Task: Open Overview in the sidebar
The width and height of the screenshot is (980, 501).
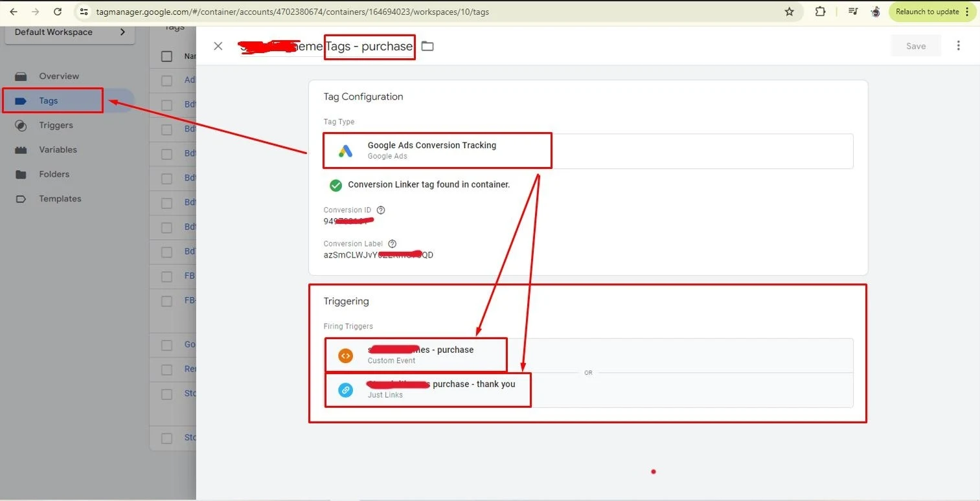Action: coord(59,76)
